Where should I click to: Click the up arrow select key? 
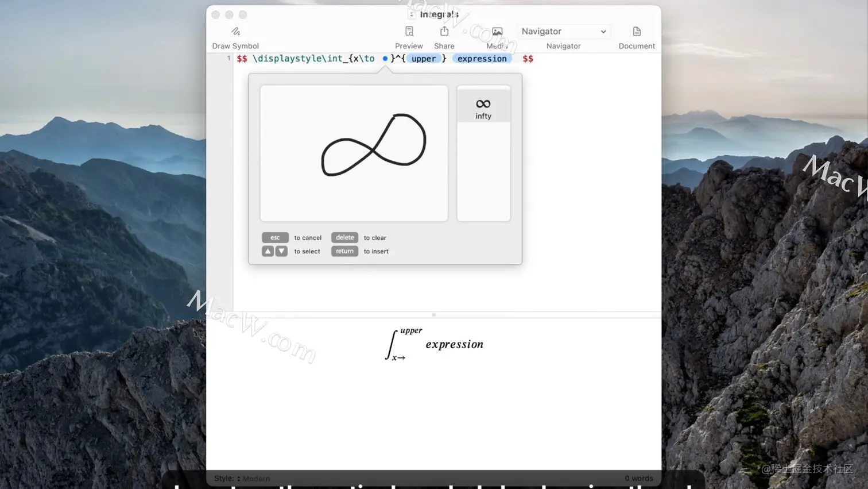[x=268, y=251]
